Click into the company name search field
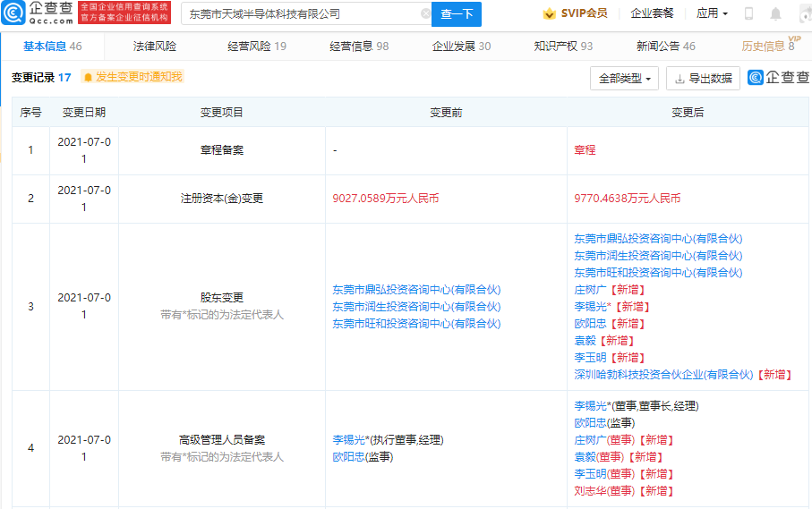 pos(300,14)
